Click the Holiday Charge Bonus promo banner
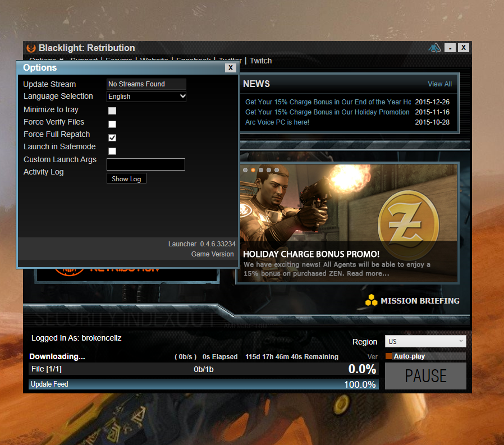 pyautogui.click(x=349, y=223)
